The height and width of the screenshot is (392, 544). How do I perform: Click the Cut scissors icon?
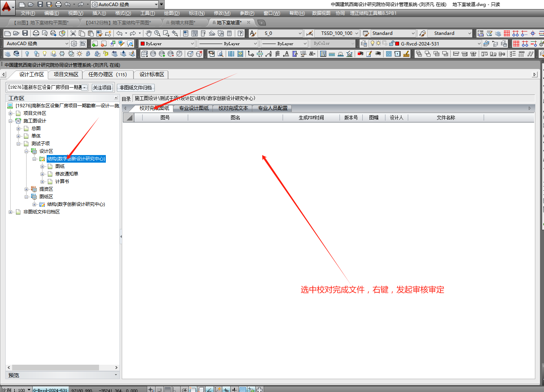coord(73,33)
